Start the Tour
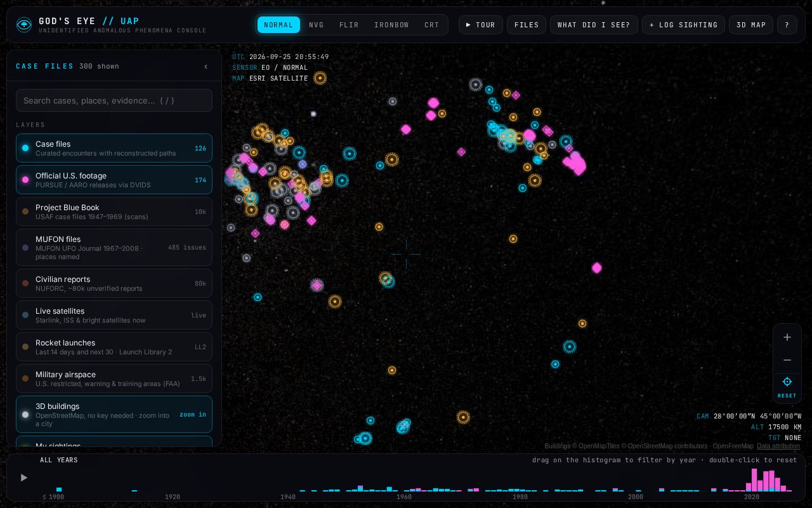The width and height of the screenshot is (812, 508). 481,25
